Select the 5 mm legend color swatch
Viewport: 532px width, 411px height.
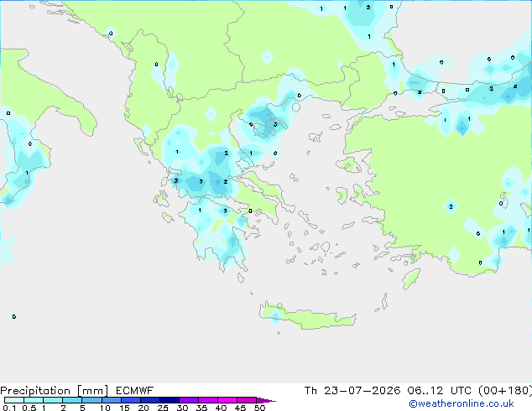91,400
